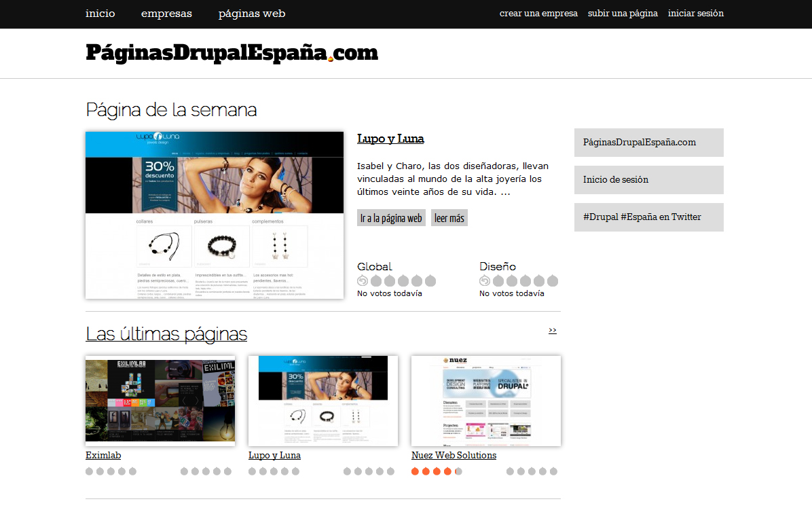The image size is (812, 510).
Task: Rate Diseño with five stars
Action: pyautogui.click(x=553, y=280)
